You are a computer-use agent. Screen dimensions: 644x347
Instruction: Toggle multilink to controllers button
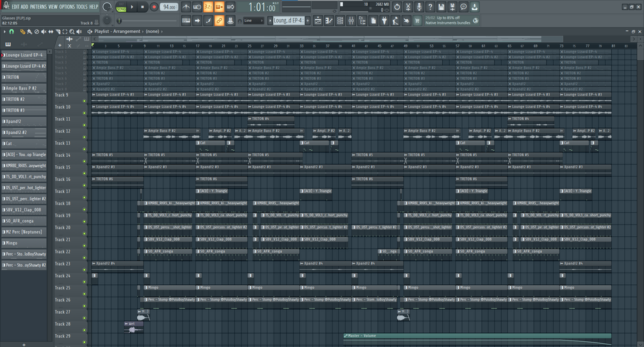click(x=219, y=20)
